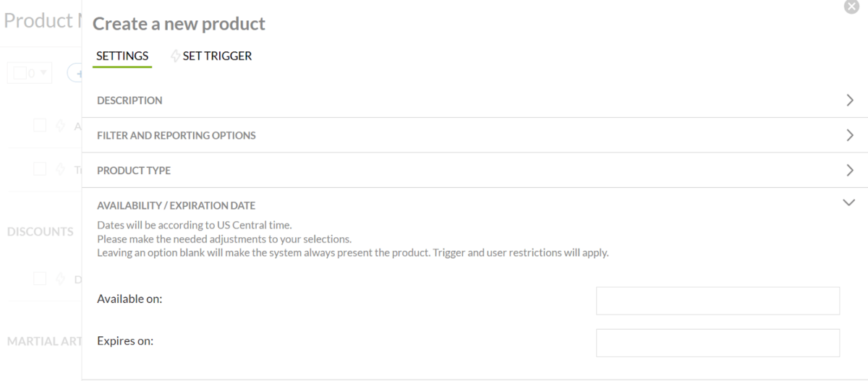Image resolution: width=868 pixels, height=381 pixels.
Task: Toggle the select-all checkbox in the toolbar
Action: pos(20,72)
